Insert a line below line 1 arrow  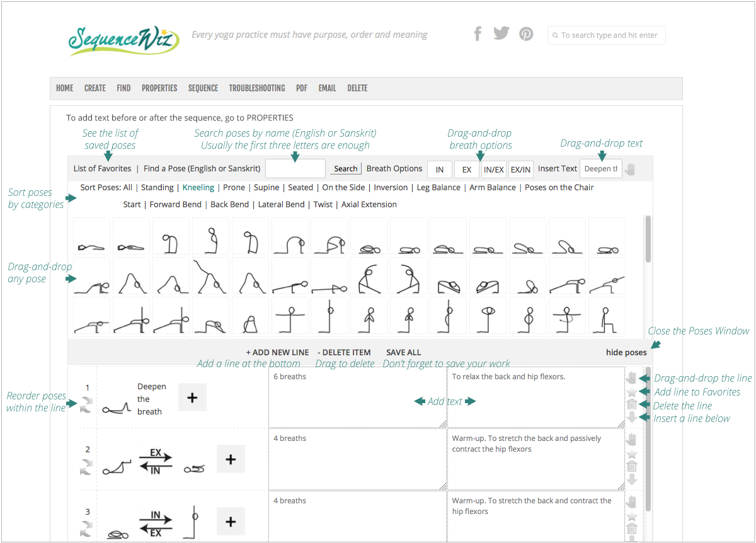click(632, 418)
